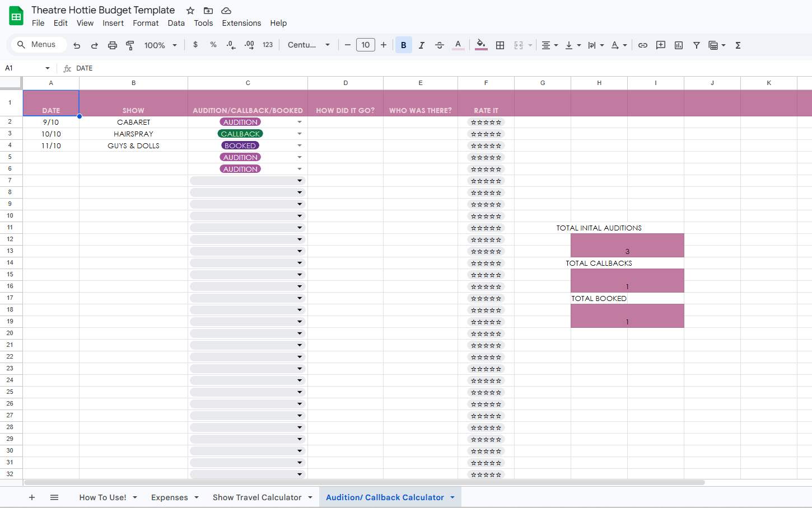The height and width of the screenshot is (508, 812).
Task: Open the font family dropdown
Action: [309, 45]
